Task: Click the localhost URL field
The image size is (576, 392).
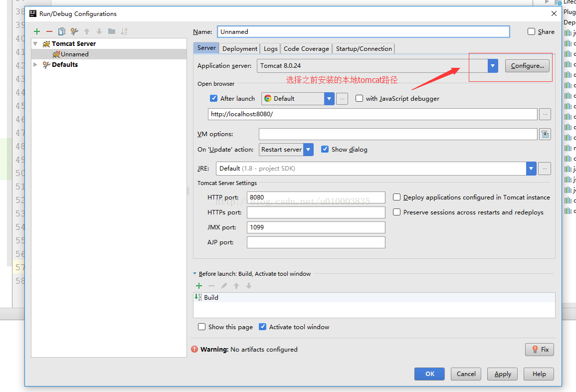Action: tap(373, 114)
